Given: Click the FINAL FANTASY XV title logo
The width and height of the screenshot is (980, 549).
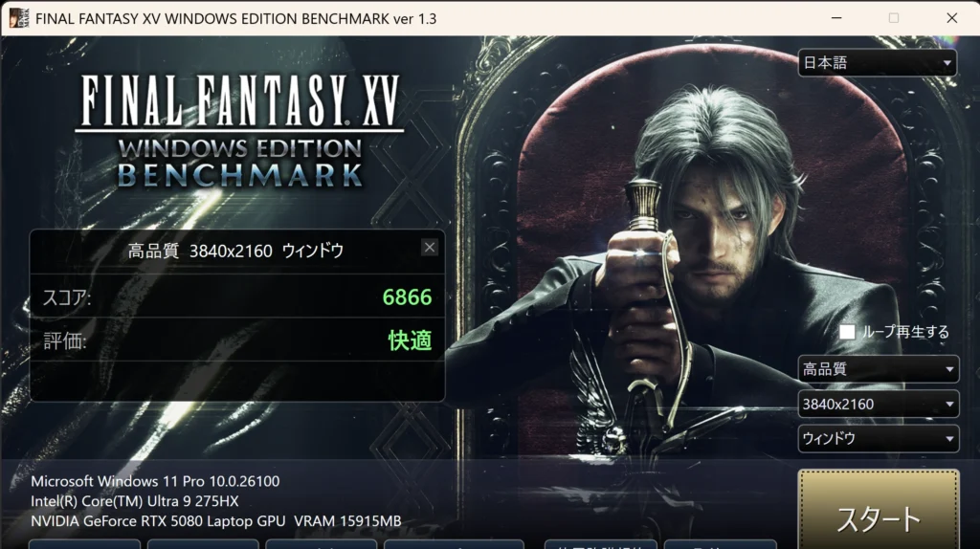Looking at the screenshot, I should [x=240, y=130].
